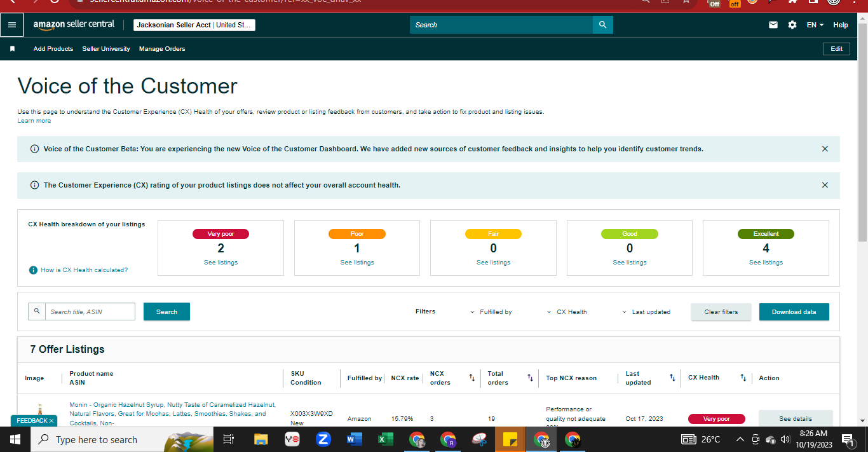Click the Edit button on the favorites bar
The height and width of the screenshot is (452, 868).
837,49
